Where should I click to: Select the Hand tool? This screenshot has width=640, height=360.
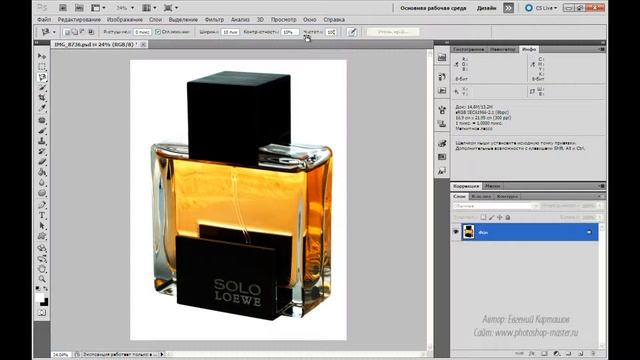tap(42, 269)
